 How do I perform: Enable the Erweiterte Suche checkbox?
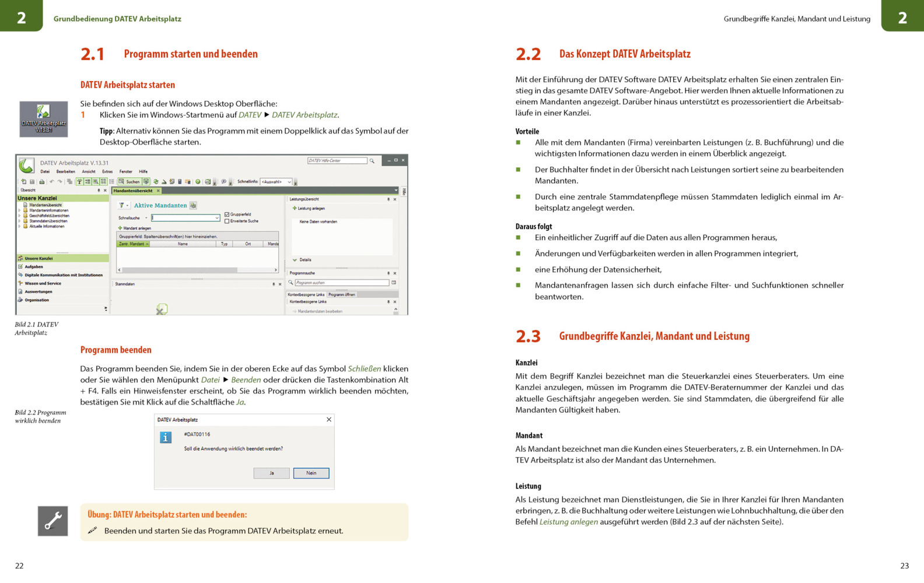point(227,221)
